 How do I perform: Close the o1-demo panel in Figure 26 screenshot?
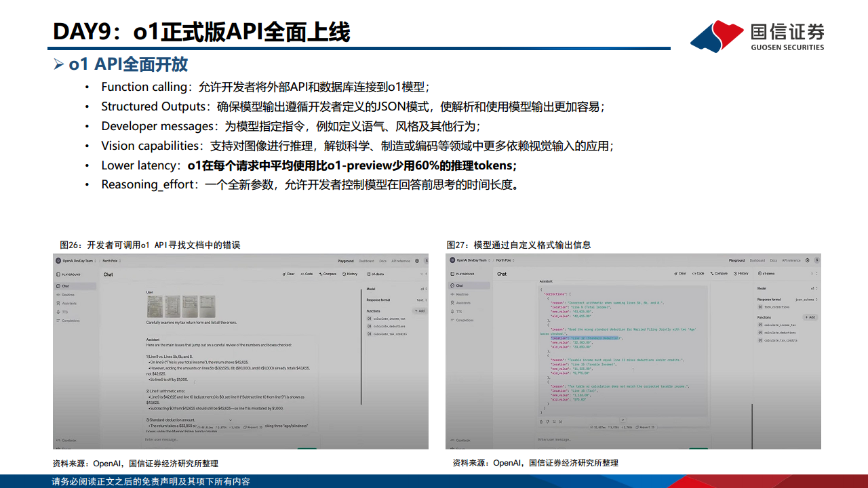[x=422, y=274]
